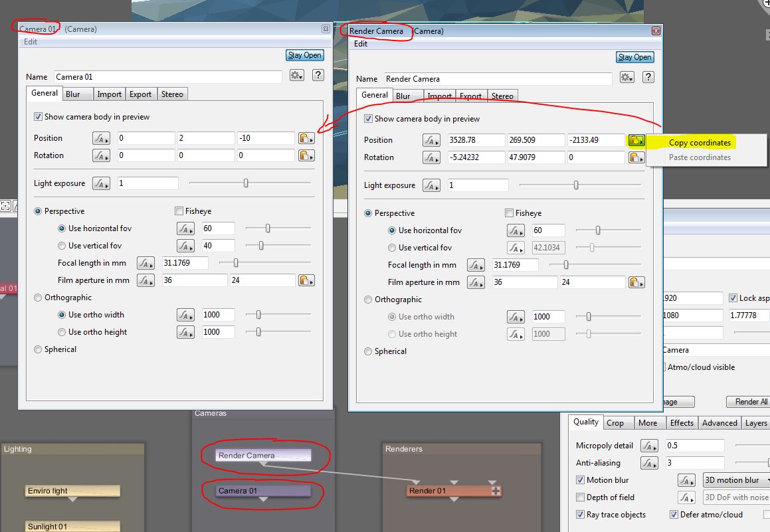Click Camera 01 Name input field
The image size is (770, 532).
tap(168, 77)
